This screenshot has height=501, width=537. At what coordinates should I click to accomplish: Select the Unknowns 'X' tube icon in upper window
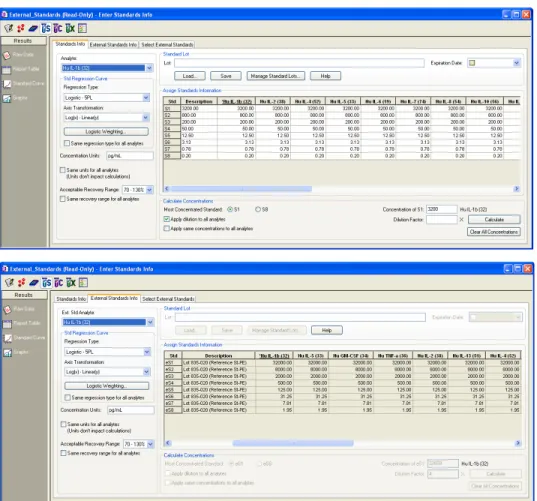(70, 28)
